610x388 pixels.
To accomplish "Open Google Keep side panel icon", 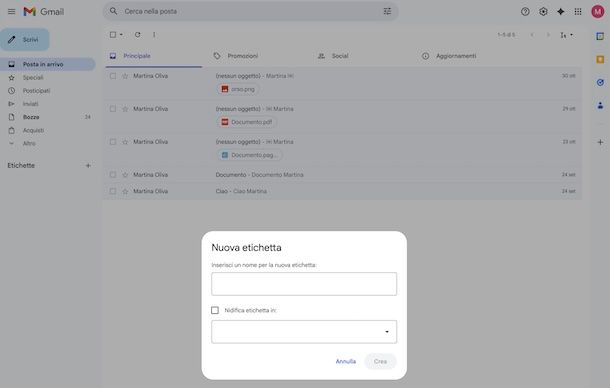I will pyautogui.click(x=600, y=59).
